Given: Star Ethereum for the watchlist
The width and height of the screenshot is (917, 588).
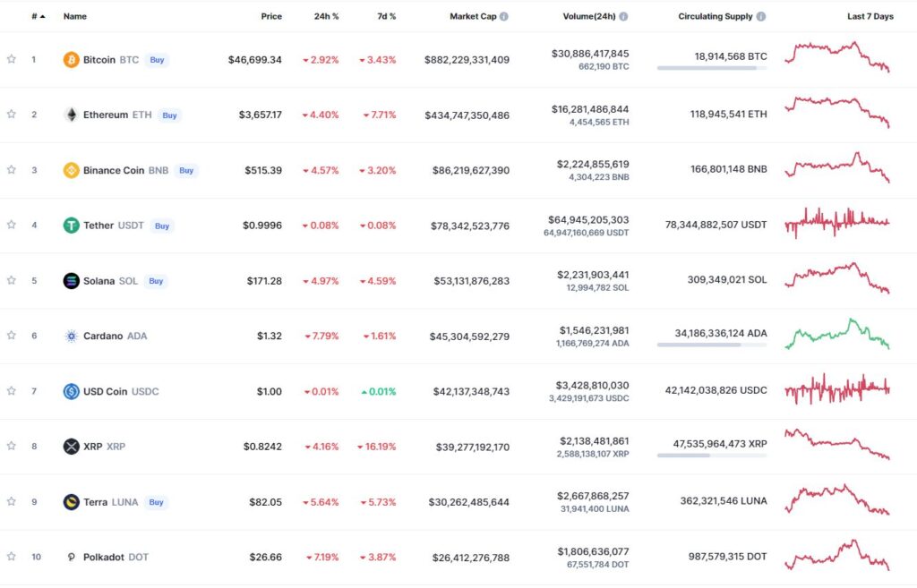Looking at the screenshot, I should (11, 114).
